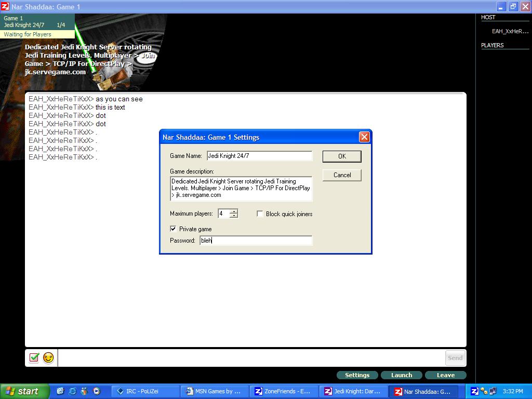Restore down the Nar Shaddaa window
Screen dimensions: 532x399
click(513, 6)
